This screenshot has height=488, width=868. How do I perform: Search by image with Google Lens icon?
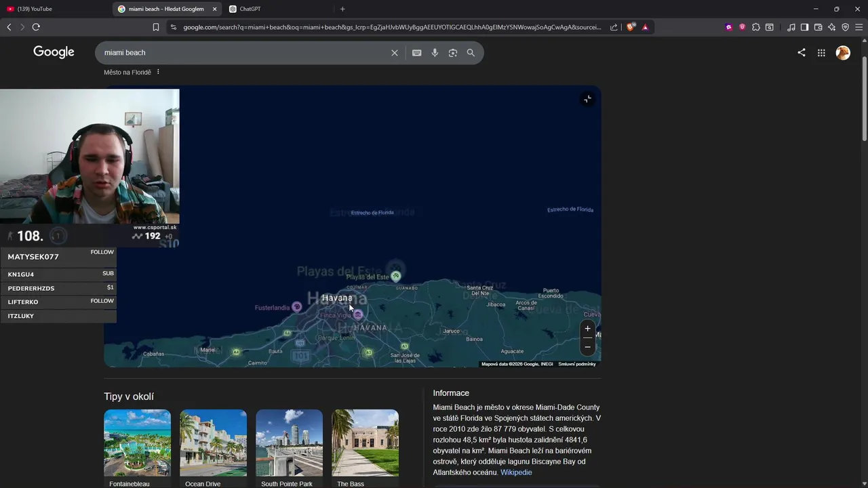coord(453,53)
